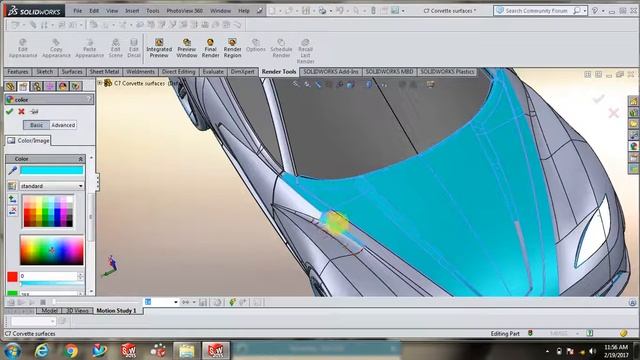The width and height of the screenshot is (640, 360).
Task: Select Advanced mode toggle
Action: (63, 125)
